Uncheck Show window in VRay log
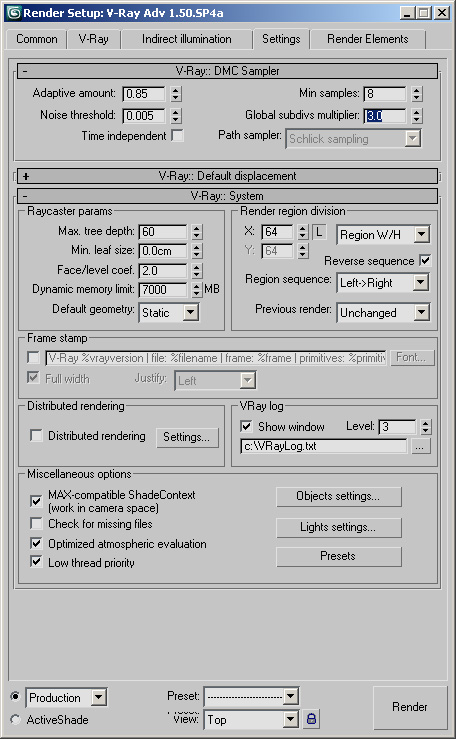Image resolution: width=456 pixels, height=739 pixels. pos(246,427)
